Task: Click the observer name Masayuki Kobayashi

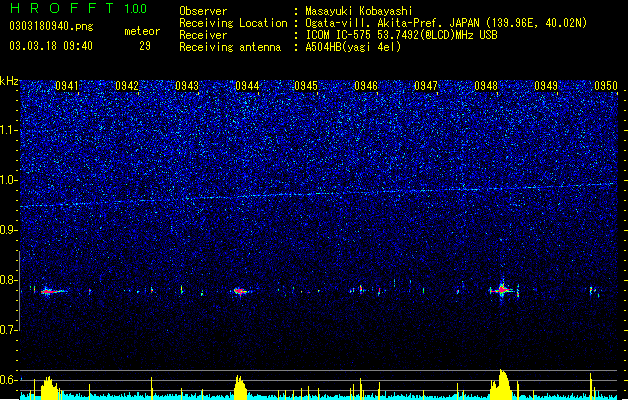Action: (x=358, y=11)
